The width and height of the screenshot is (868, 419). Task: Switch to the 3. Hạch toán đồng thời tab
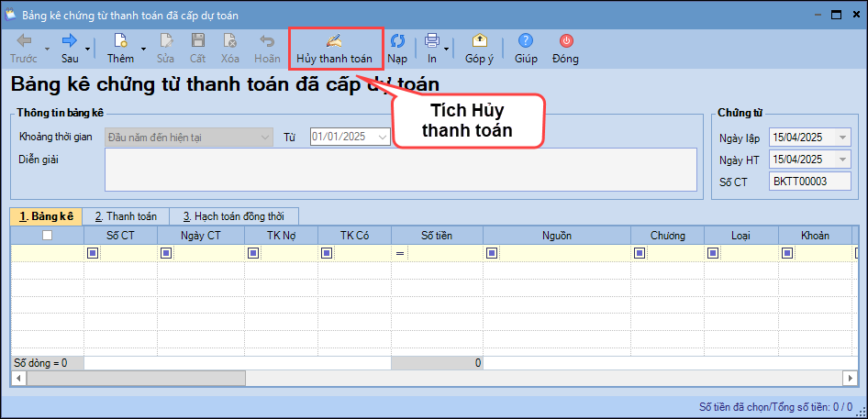pos(234,216)
